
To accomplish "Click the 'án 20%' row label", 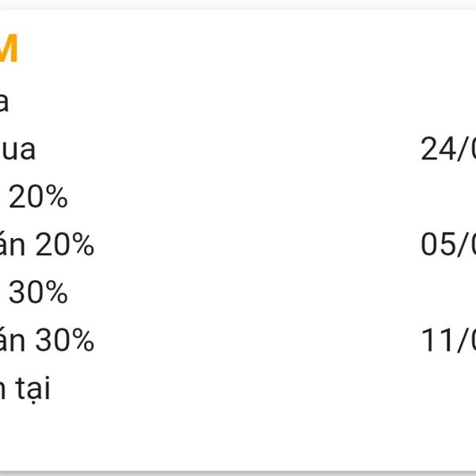I will coord(47,244).
